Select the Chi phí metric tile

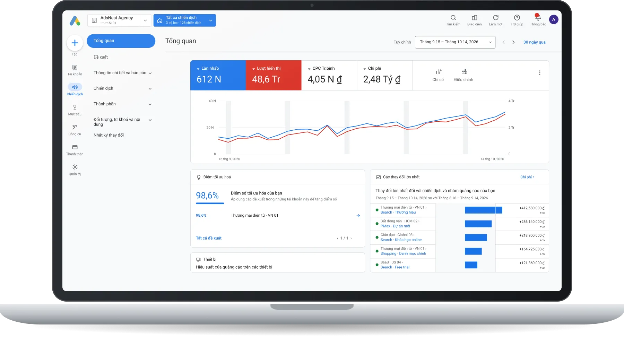[x=385, y=75]
